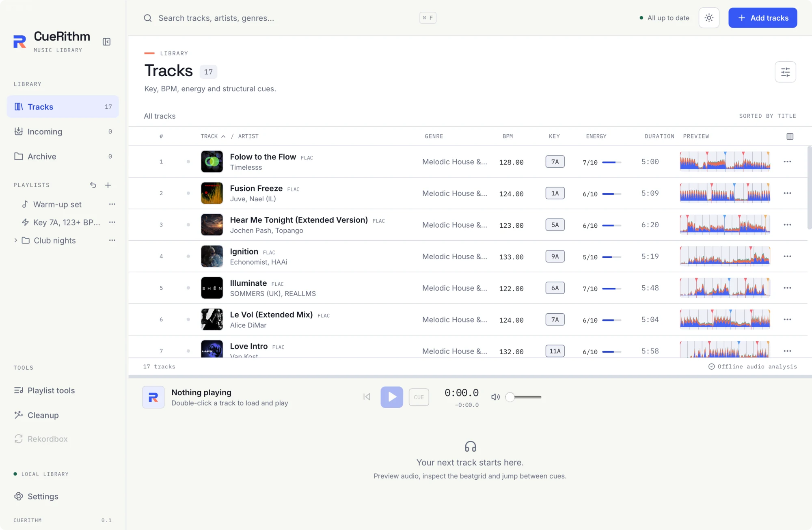Open the column chooser icon in table header
This screenshot has height=530, width=812.
(790, 136)
